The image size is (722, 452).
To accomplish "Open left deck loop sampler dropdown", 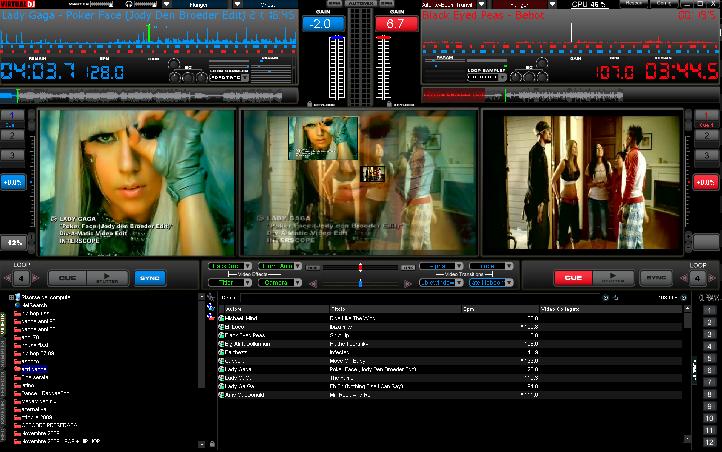I will (x=229, y=78).
